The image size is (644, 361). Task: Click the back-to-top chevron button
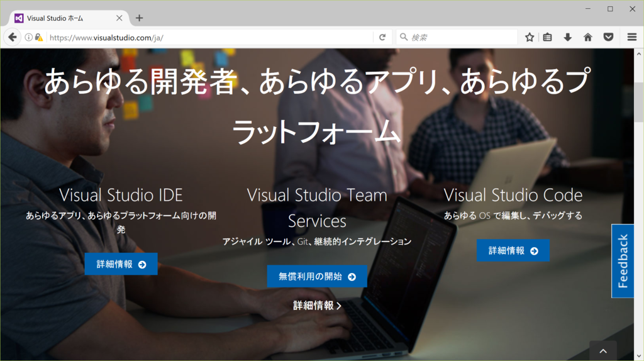click(x=603, y=351)
